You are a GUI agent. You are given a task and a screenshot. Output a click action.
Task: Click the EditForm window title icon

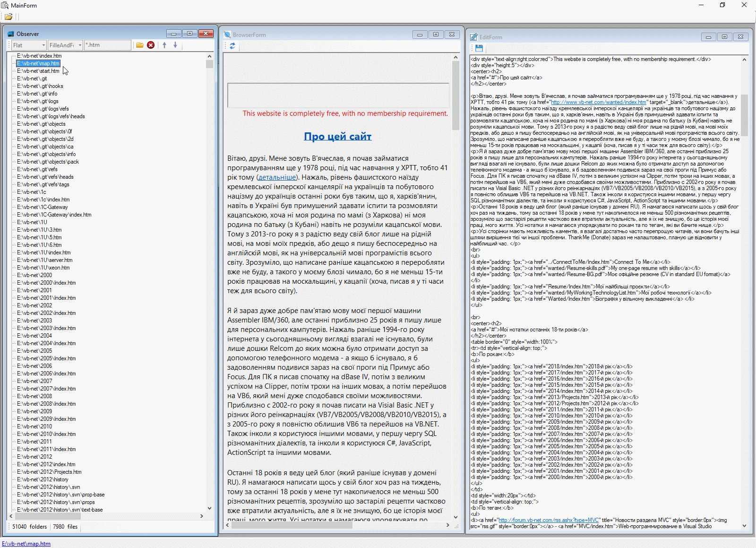[474, 37]
